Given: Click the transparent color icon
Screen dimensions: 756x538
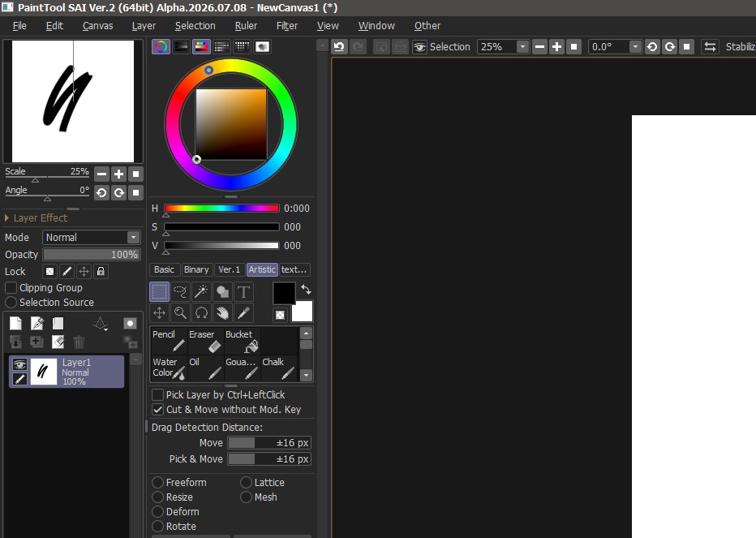Looking at the screenshot, I should point(280,315).
